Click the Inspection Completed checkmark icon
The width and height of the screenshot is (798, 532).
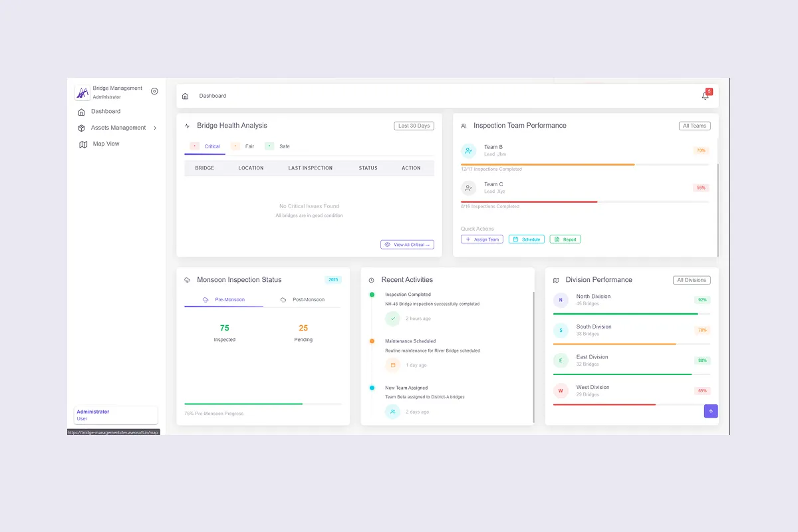click(x=392, y=319)
